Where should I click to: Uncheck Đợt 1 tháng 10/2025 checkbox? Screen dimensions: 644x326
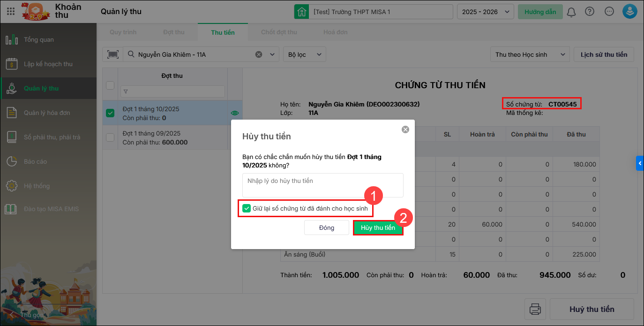coord(110,113)
